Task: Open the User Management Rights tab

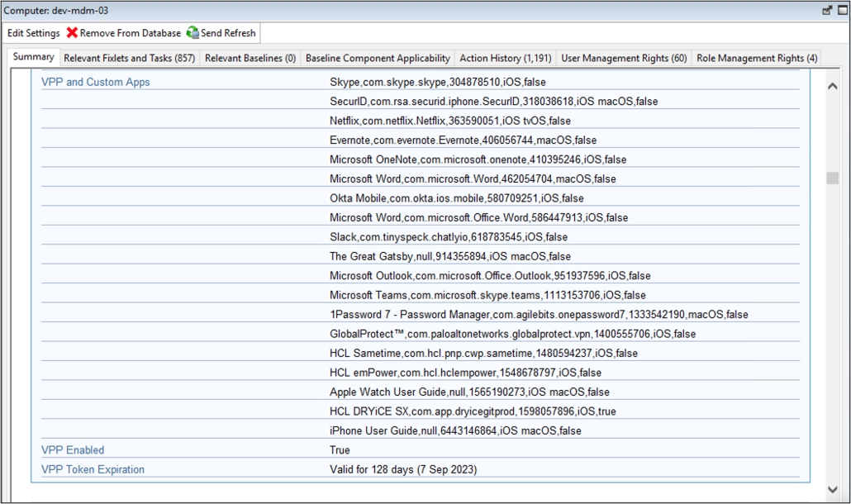Action: point(624,58)
